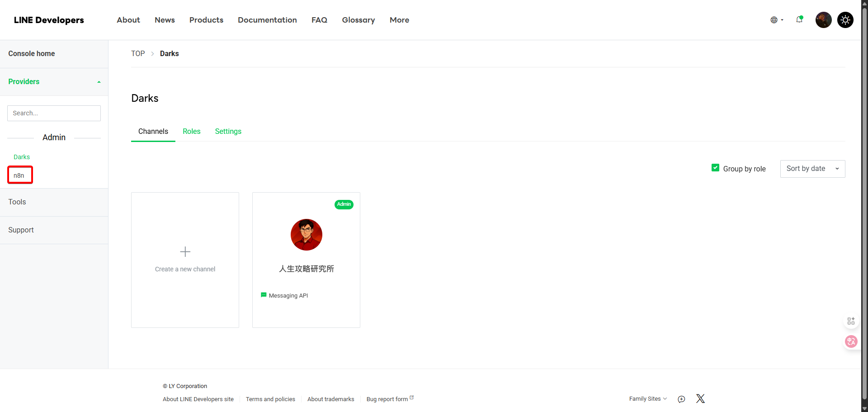The image size is (868, 412).
Task: Open the language globe selector in header
Action: [775, 20]
